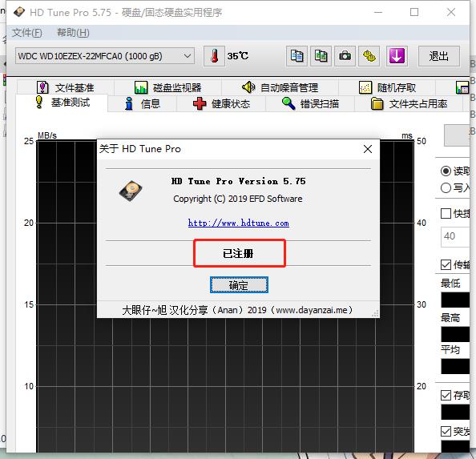Toggle the 存取 time checkbox
The width and height of the screenshot is (476, 459).
tap(446, 395)
